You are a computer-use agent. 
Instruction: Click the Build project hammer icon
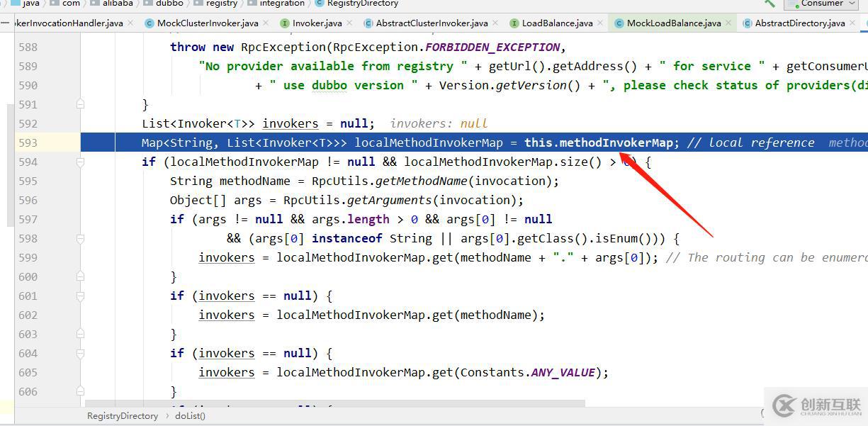click(770, 4)
